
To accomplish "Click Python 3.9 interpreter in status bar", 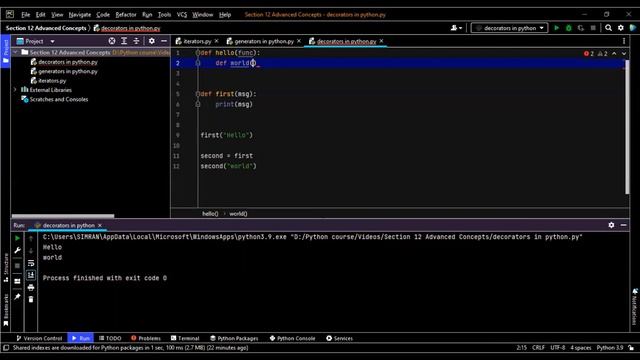I will (x=610, y=348).
